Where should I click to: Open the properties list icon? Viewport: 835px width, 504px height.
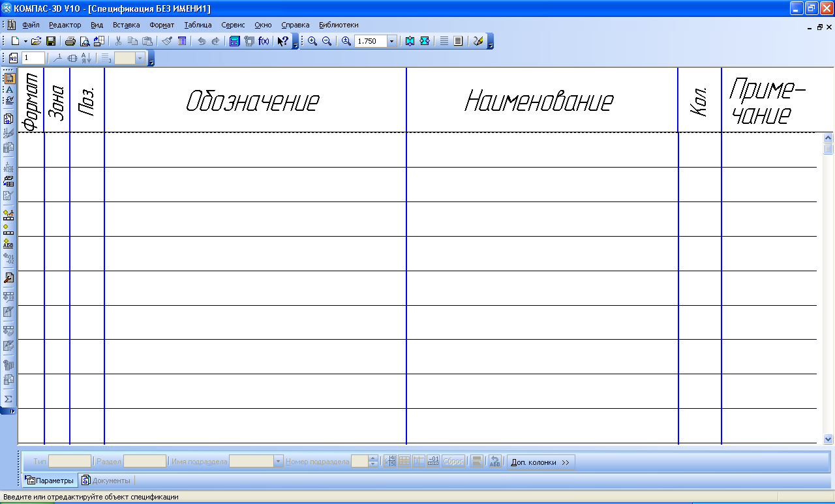[x=182, y=41]
